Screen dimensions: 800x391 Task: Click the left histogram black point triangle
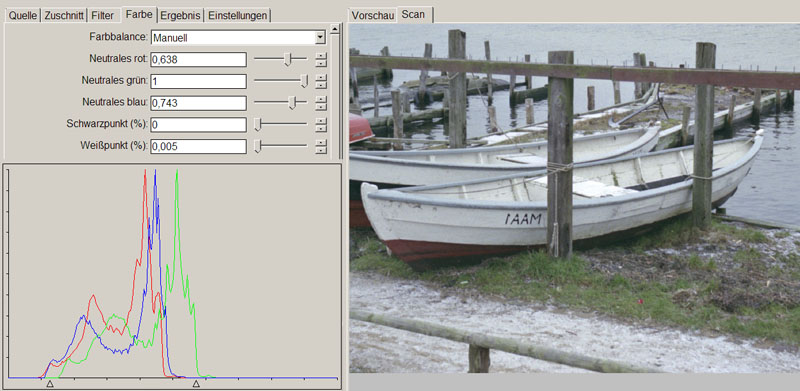pyautogui.click(x=50, y=383)
